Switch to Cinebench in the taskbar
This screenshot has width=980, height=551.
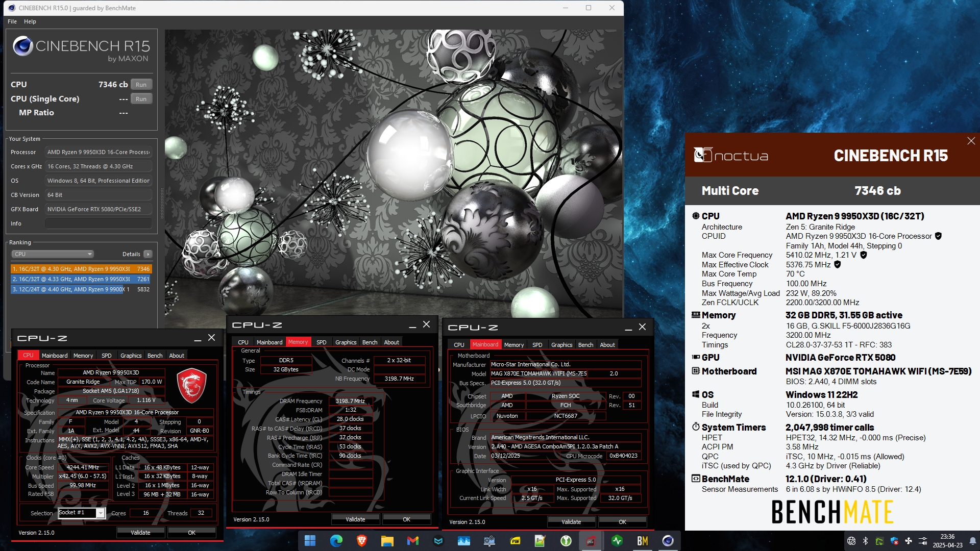[x=668, y=541]
